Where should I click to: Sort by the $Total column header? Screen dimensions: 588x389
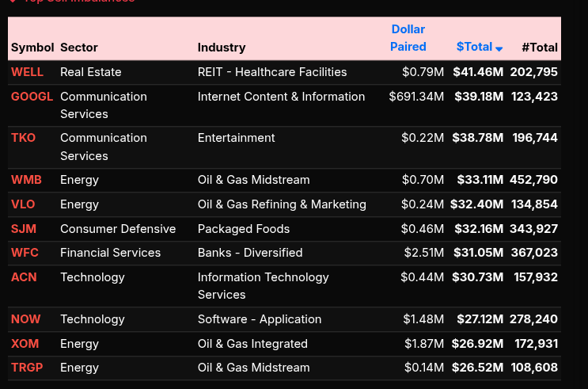pyautogui.click(x=474, y=47)
